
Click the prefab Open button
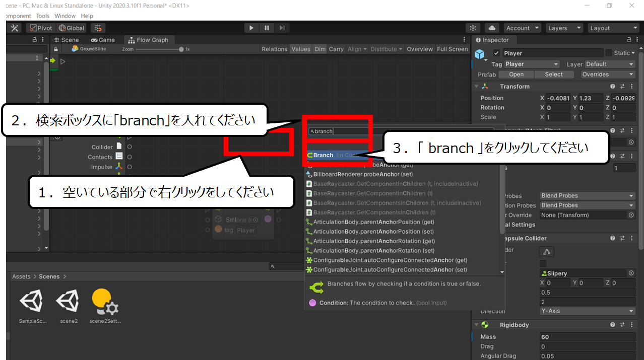pos(516,75)
